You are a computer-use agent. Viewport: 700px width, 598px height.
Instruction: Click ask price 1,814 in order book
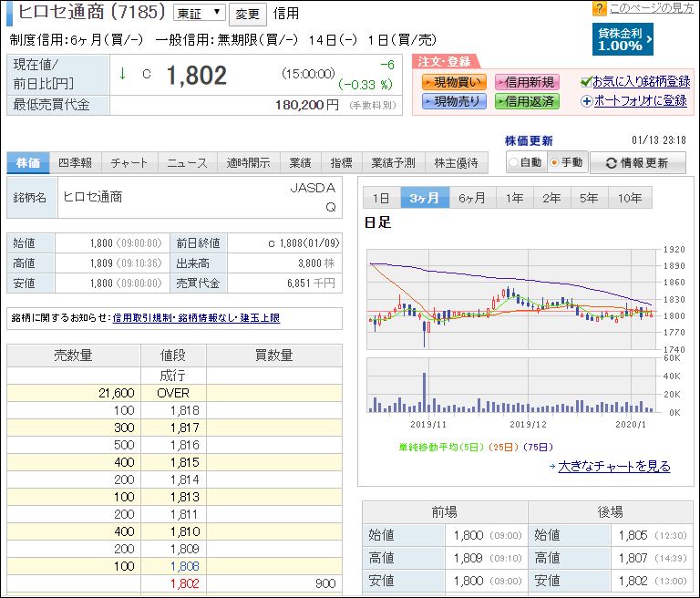tap(185, 479)
